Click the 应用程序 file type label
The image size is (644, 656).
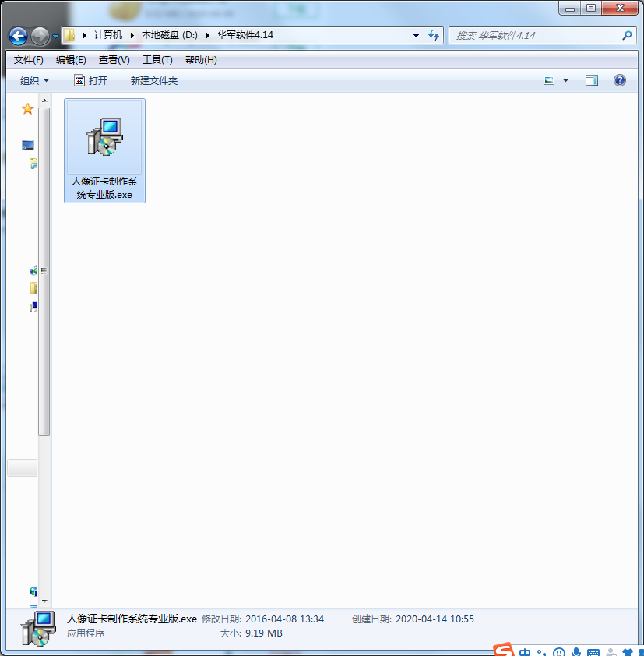(x=86, y=633)
